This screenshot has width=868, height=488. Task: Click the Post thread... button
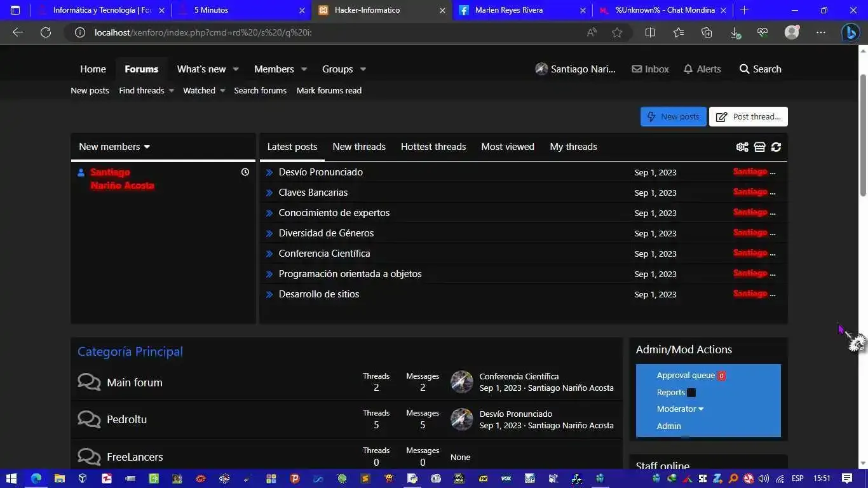749,116
